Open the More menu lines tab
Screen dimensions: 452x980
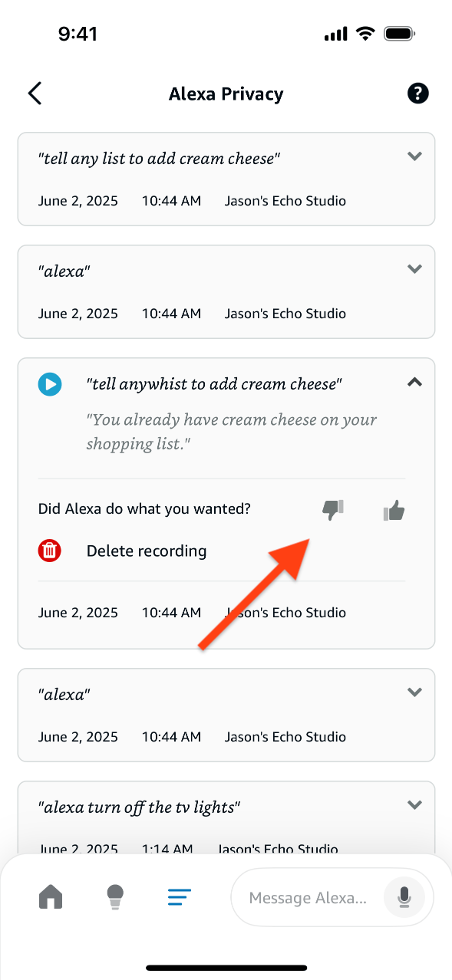[180, 896]
